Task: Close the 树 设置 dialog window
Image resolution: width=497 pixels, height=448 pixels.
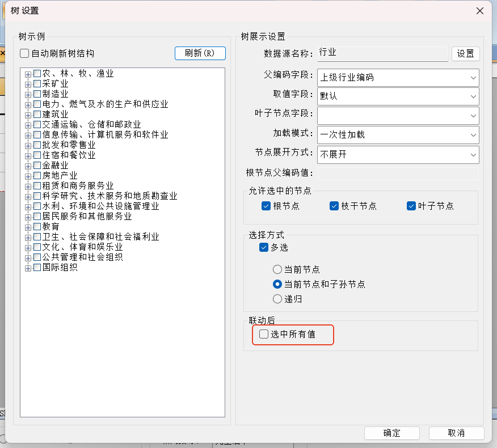Action: [x=480, y=11]
